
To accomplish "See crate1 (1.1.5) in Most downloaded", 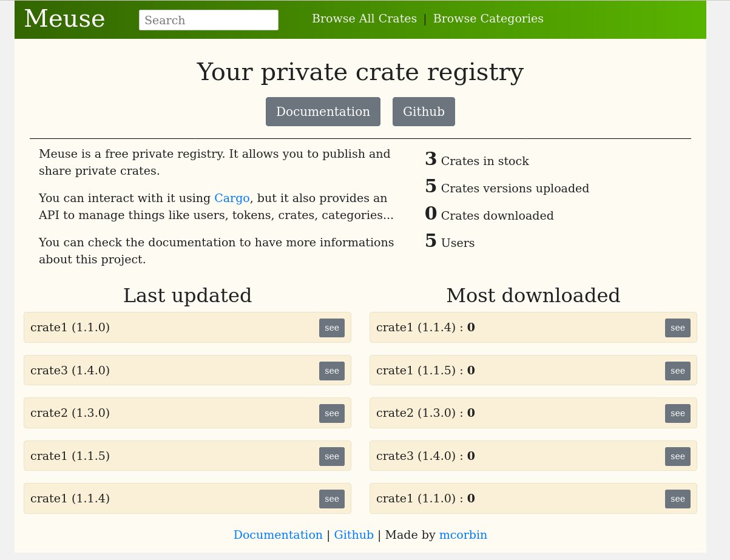I will pyautogui.click(x=678, y=371).
